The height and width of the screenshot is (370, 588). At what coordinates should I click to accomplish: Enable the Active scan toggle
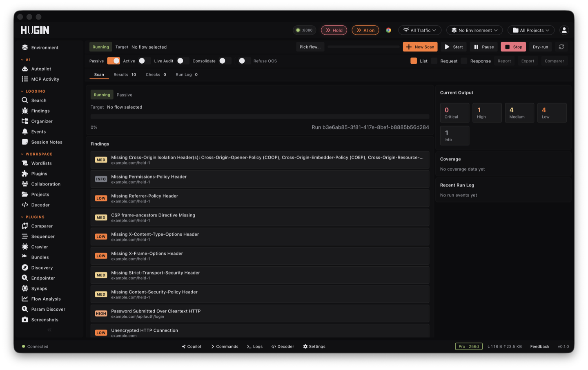[144, 61]
